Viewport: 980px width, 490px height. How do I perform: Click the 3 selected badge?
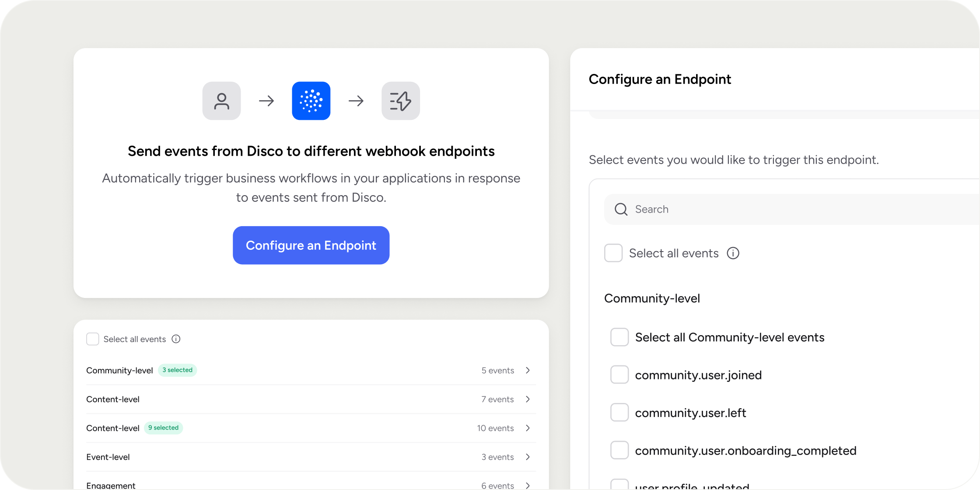(x=177, y=370)
